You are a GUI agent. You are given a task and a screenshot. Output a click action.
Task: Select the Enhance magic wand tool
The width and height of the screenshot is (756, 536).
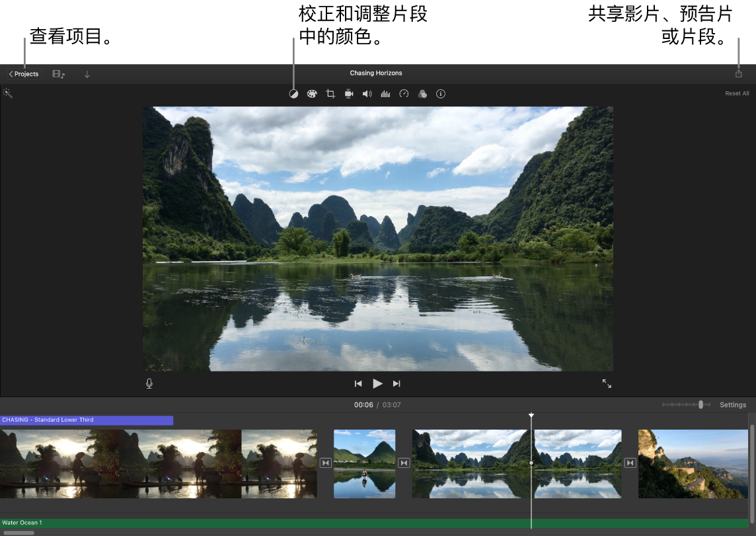(8, 93)
